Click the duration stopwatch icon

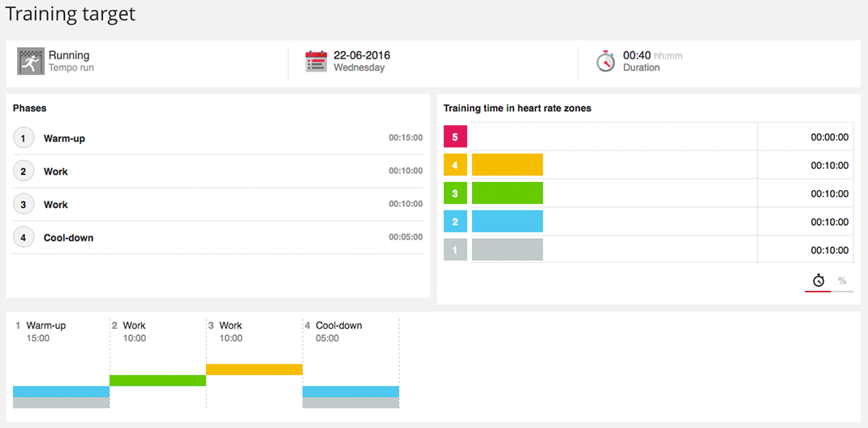pyautogui.click(x=605, y=62)
